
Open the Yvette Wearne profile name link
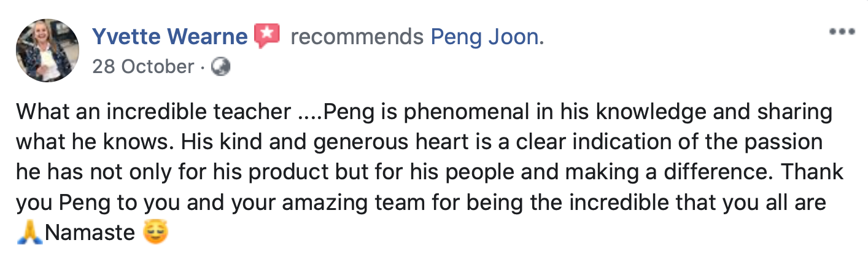pos(170,37)
